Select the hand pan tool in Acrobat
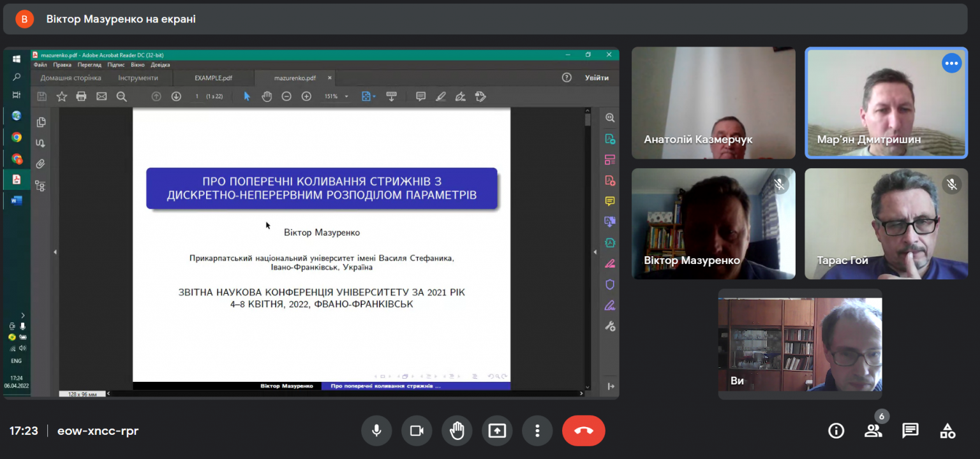Viewport: 980px width, 459px height. click(267, 96)
